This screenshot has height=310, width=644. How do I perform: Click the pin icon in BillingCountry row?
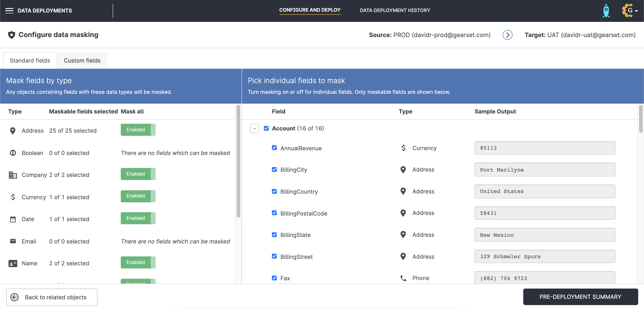(403, 191)
